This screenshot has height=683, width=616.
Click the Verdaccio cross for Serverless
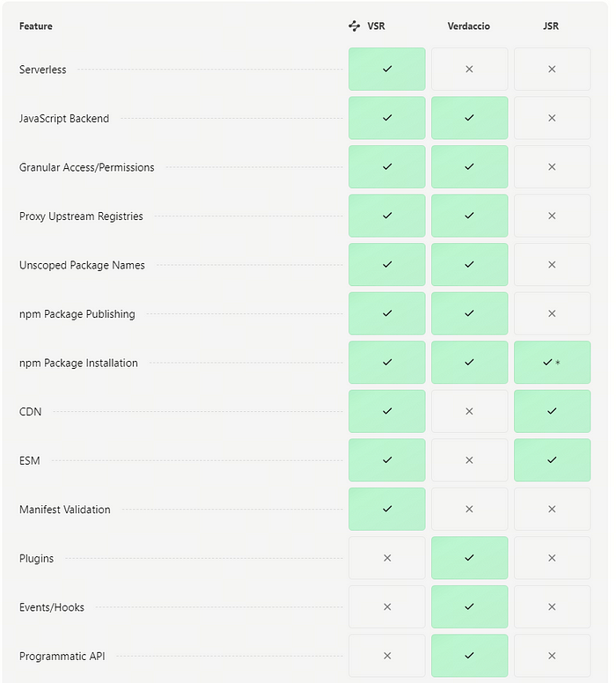click(469, 69)
